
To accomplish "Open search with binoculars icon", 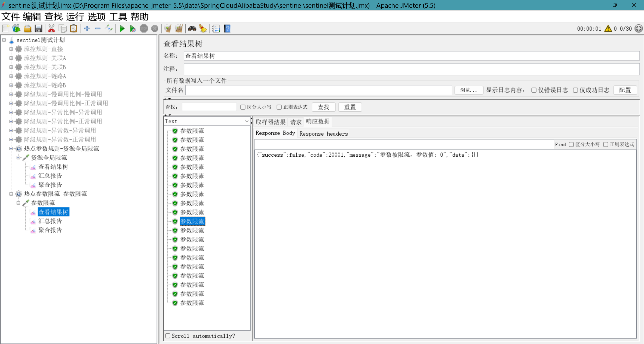I will point(192,29).
